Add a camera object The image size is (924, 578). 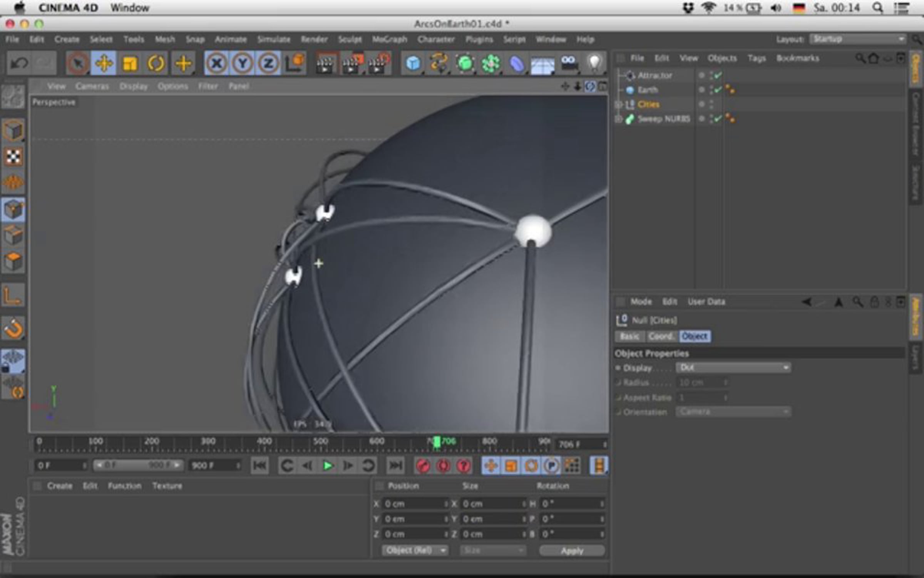pyautogui.click(x=569, y=63)
